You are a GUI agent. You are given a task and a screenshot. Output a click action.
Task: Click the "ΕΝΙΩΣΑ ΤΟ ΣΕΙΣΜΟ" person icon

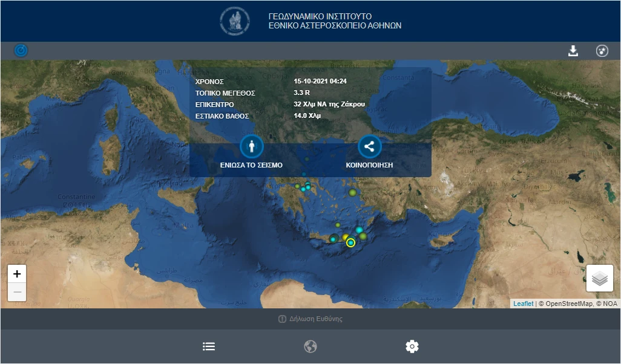tap(252, 146)
